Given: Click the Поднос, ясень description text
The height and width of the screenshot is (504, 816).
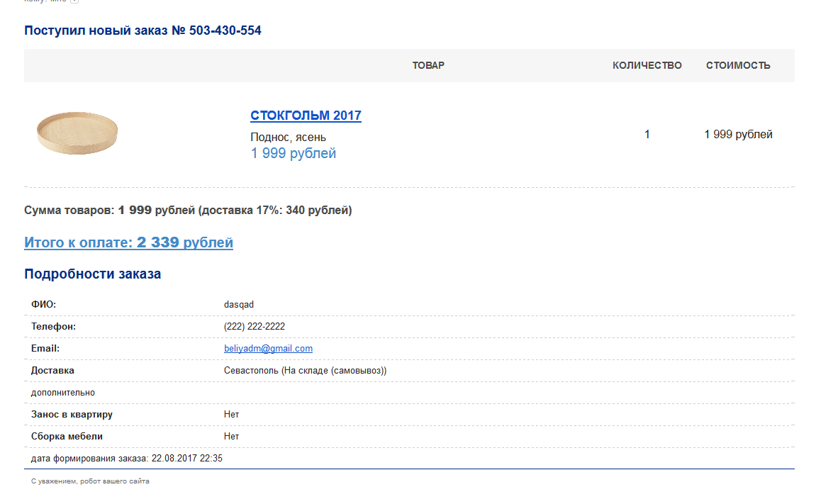Looking at the screenshot, I should click(289, 138).
